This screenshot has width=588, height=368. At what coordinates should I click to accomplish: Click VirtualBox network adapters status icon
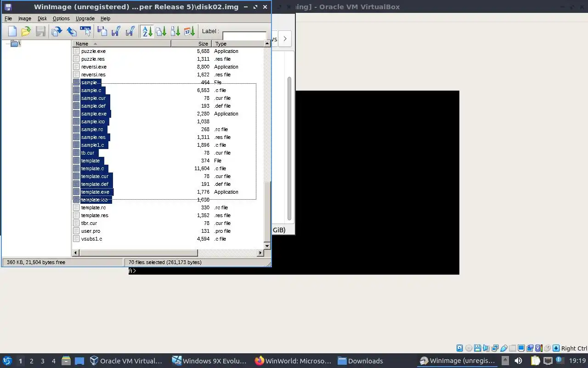(x=495, y=348)
